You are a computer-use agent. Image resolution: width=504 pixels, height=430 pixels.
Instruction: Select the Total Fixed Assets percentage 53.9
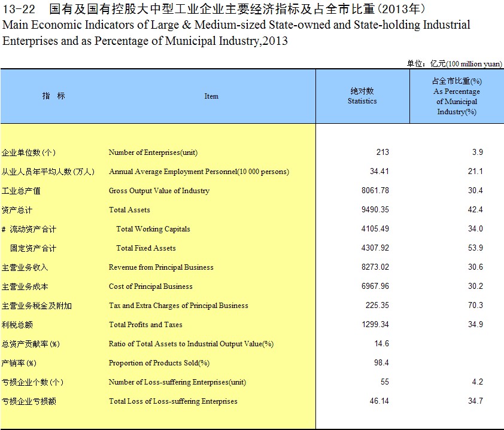click(476, 248)
